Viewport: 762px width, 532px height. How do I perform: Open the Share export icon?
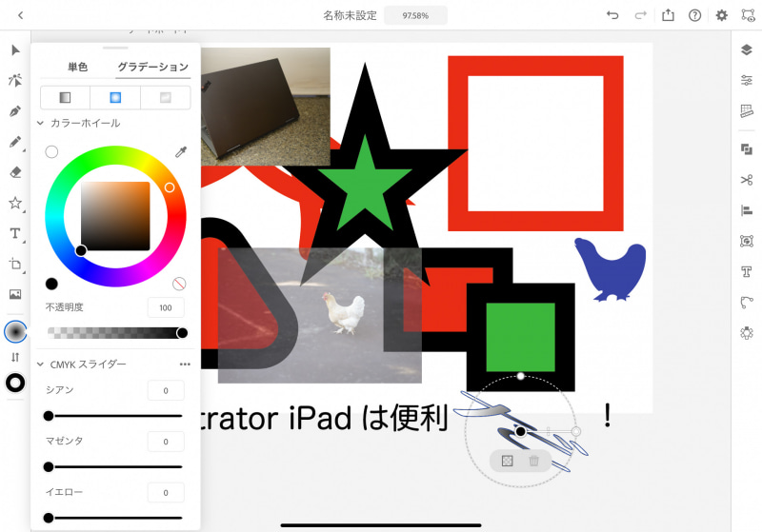(x=669, y=15)
